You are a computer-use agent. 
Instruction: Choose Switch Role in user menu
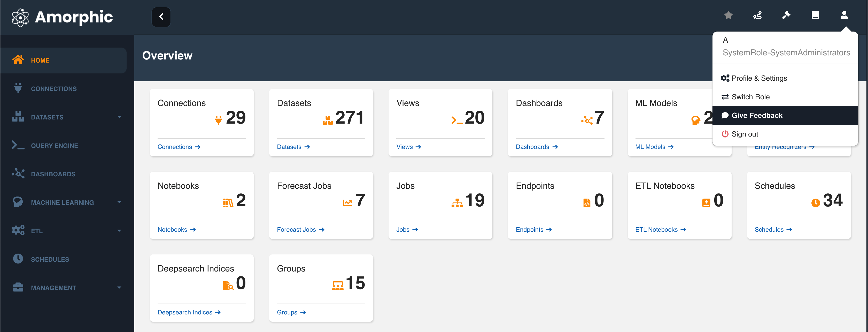pyautogui.click(x=750, y=97)
